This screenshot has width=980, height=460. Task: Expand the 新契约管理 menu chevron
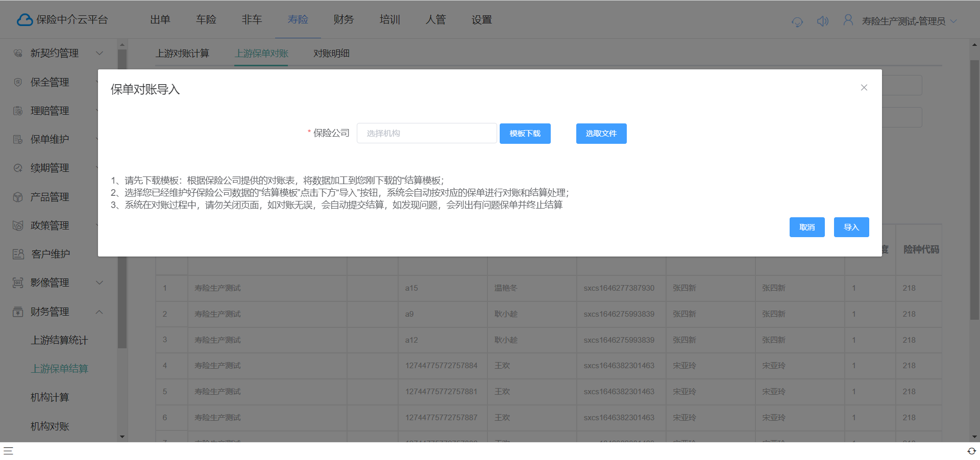(x=100, y=53)
